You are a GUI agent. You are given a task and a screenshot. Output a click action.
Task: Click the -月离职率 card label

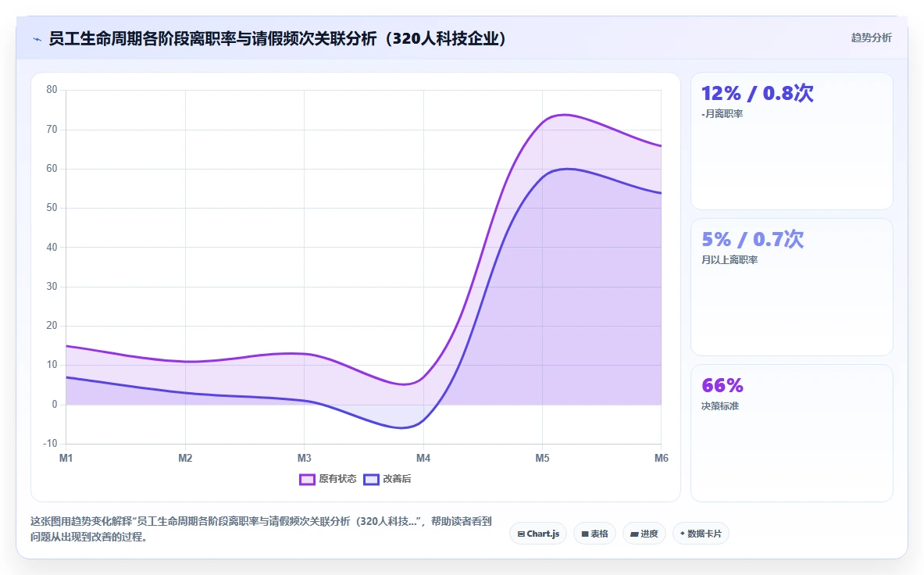point(722,114)
